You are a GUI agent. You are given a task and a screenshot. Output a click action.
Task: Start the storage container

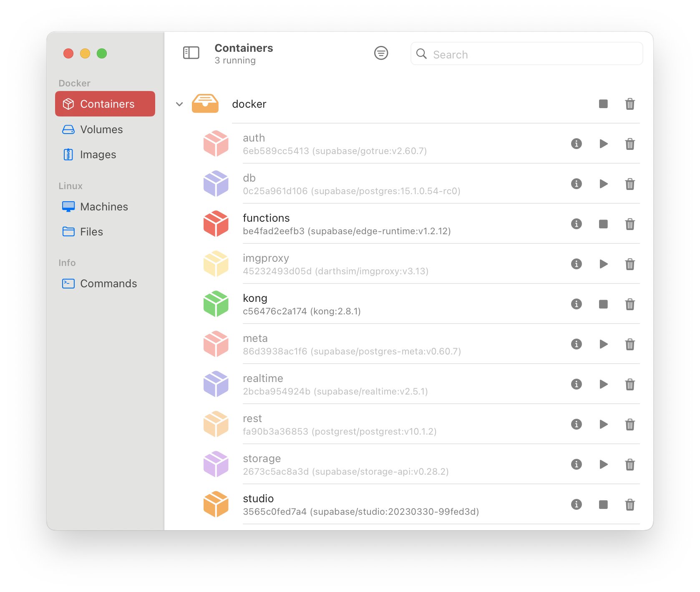coord(603,464)
